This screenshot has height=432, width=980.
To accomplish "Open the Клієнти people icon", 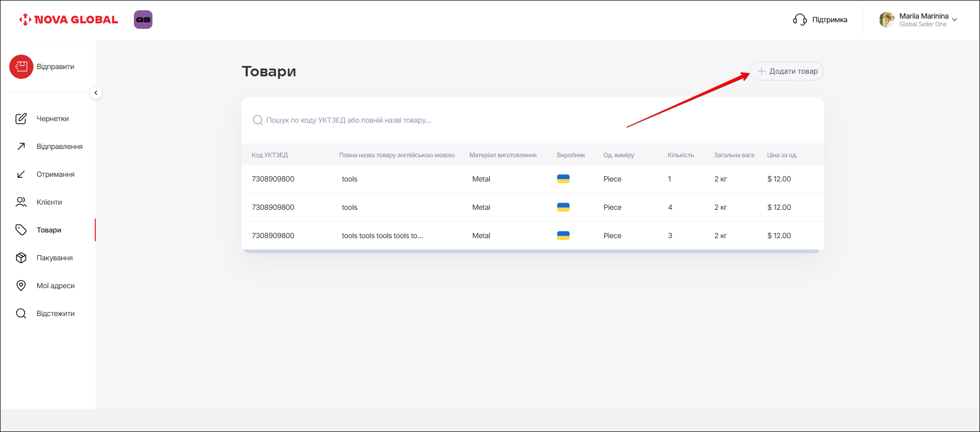I will point(21,202).
